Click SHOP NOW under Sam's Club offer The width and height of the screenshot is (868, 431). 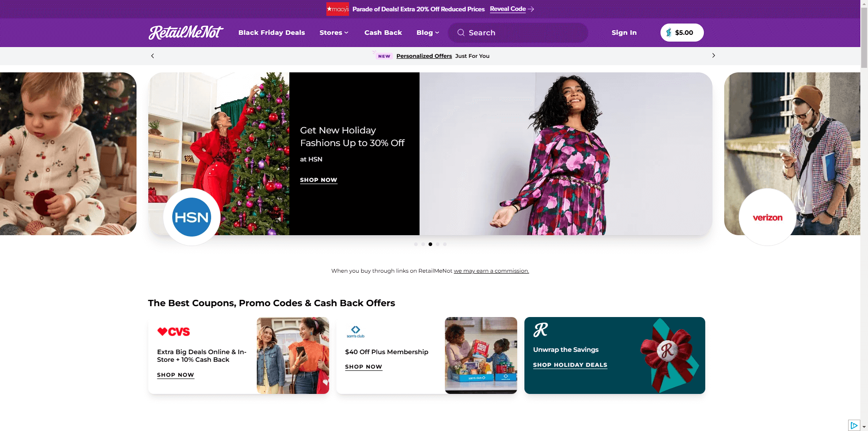click(363, 367)
